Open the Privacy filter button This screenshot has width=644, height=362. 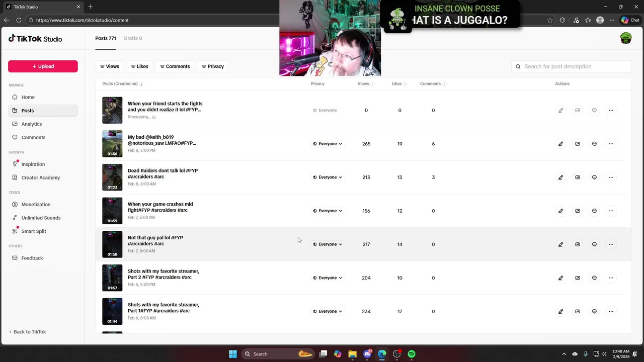point(212,66)
